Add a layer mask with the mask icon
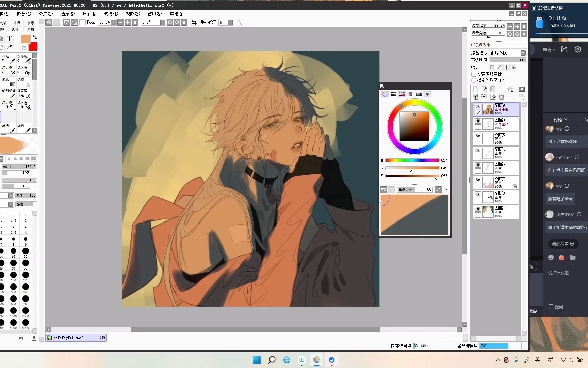Image resolution: width=588 pixels, height=368 pixels. click(522, 89)
